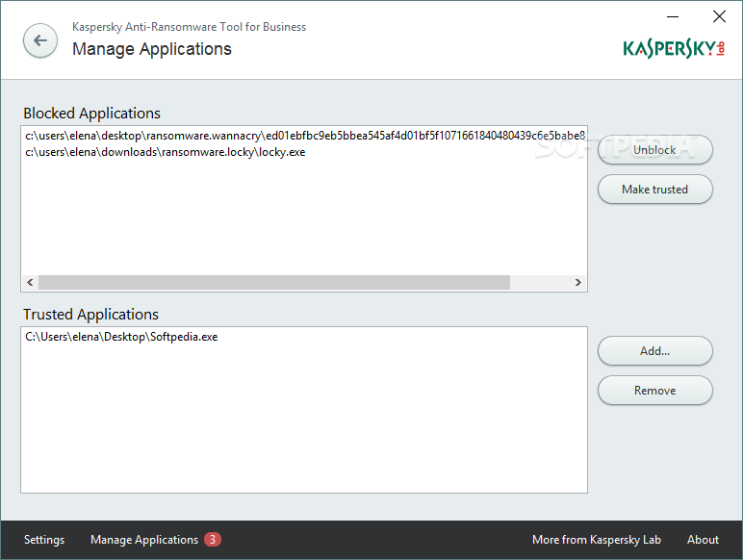Viewport: 743px width, 560px height.
Task: Click the horizontal scrollbar thumb in blocked list
Action: (x=274, y=282)
